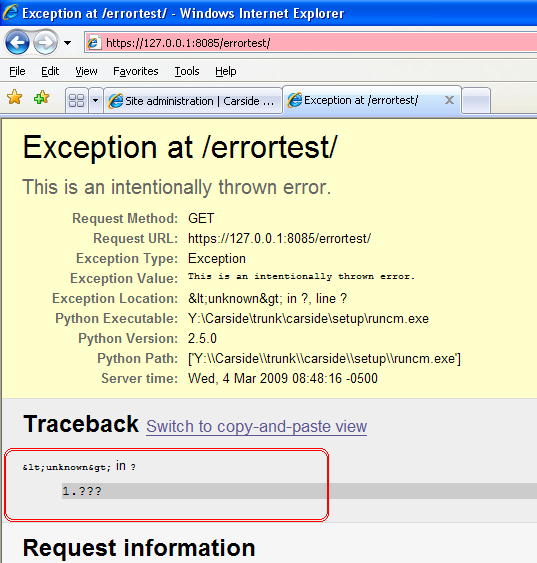The image size is (537, 563).
Task: Click the Python Version value 2.5.0
Action: coord(202,339)
